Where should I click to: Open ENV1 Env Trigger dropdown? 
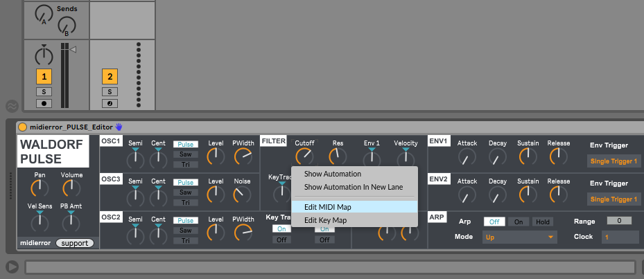[614, 161]
